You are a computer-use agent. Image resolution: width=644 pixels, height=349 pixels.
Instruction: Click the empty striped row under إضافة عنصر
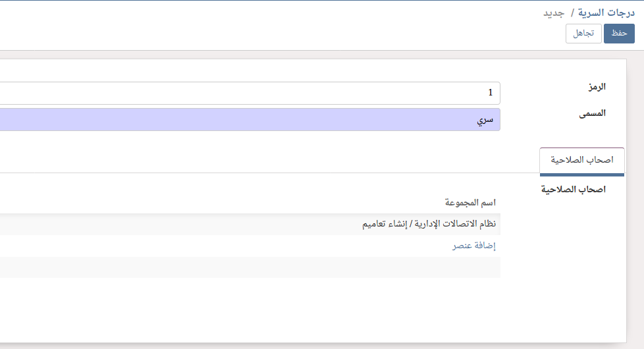click(x=263, y=267)
